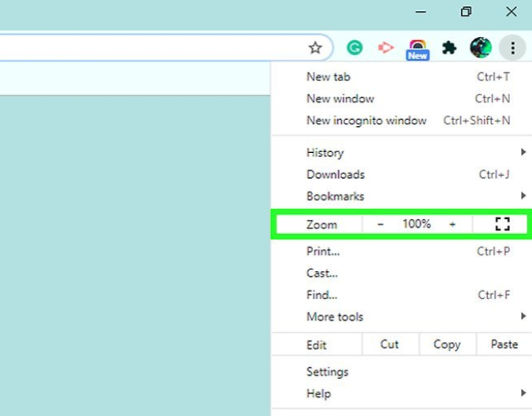Viewport: 532px width, 416px height.
Task: Enter full screen mode from Zoom row
Action: pyautogui.click(x=502, y=225)
